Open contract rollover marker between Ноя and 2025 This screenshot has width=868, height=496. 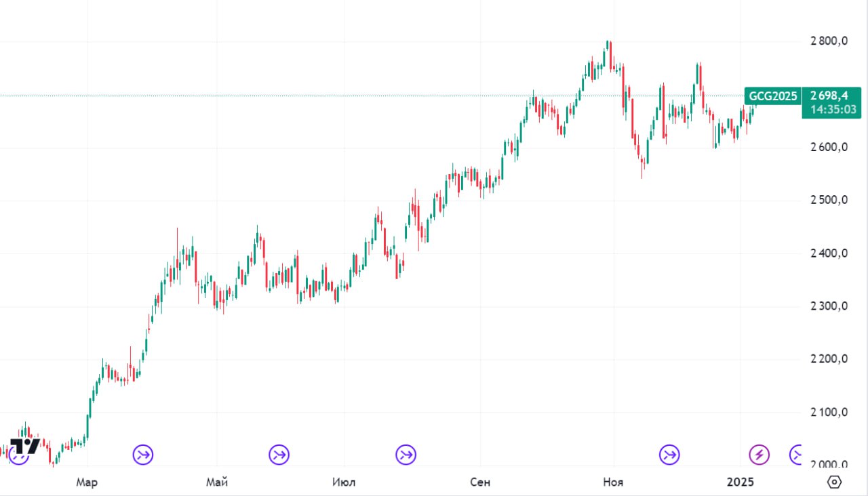[x=669, y=454]
